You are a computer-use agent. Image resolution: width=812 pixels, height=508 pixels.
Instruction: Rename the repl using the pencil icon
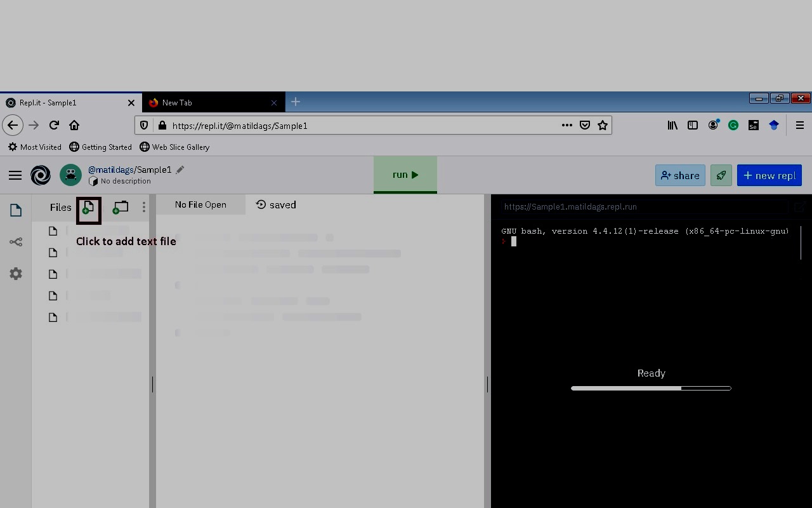click(x=180, y=169)
